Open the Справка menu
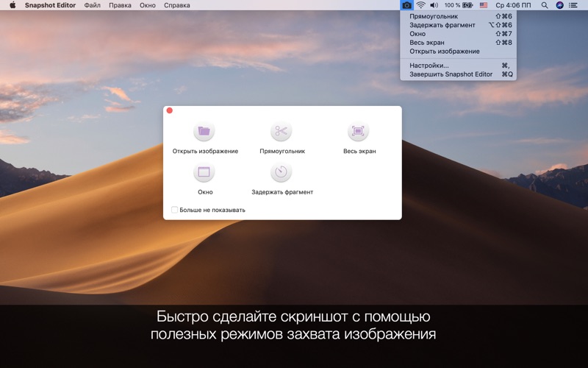The image size is (588, 368). point(176,5)
